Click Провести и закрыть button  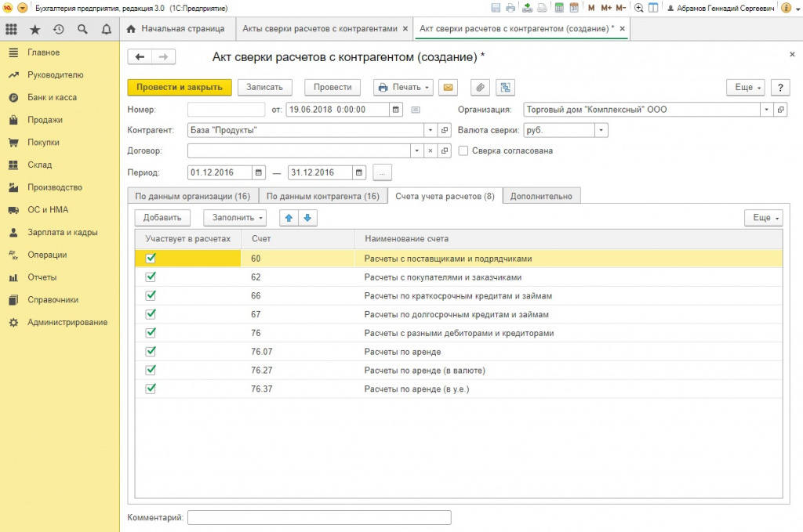180,88
